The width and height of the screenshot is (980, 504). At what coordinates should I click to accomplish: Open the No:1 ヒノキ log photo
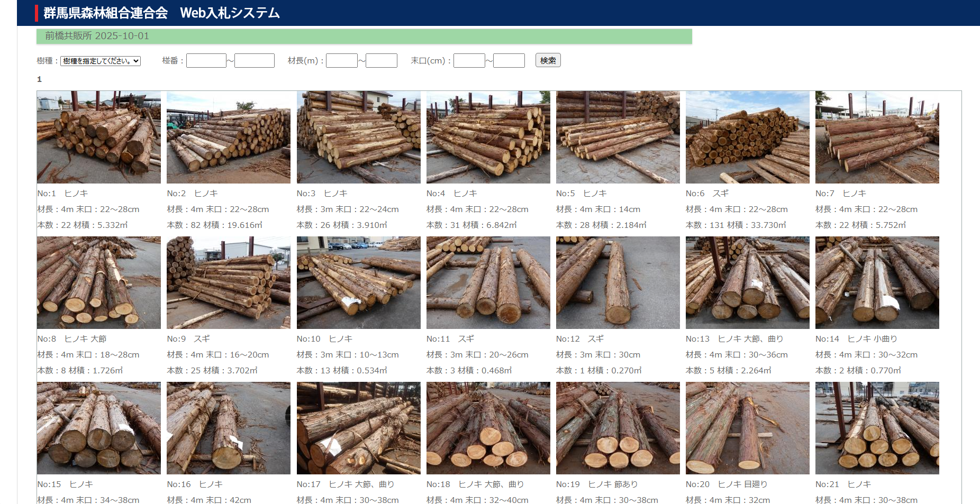(x=99, y=138)
